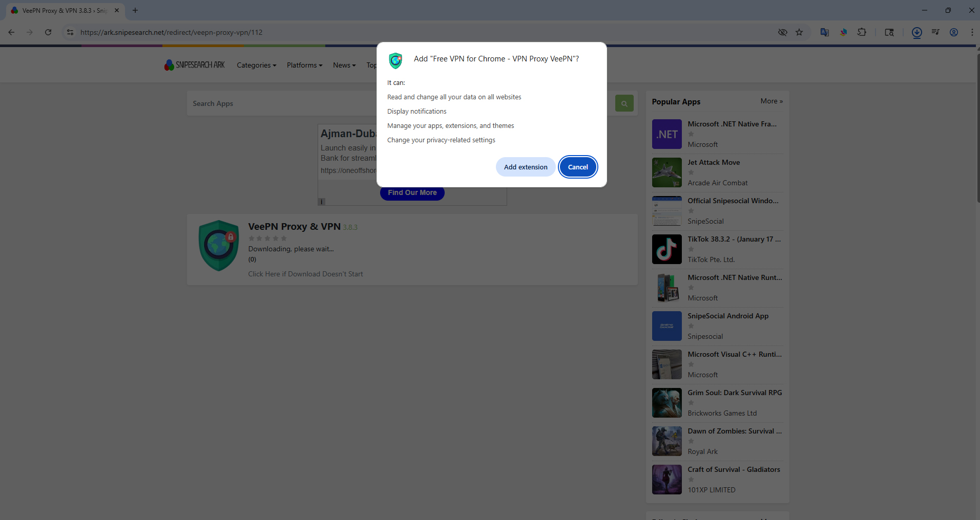
Task: Click the address bar URL
Action: (171, 32)
